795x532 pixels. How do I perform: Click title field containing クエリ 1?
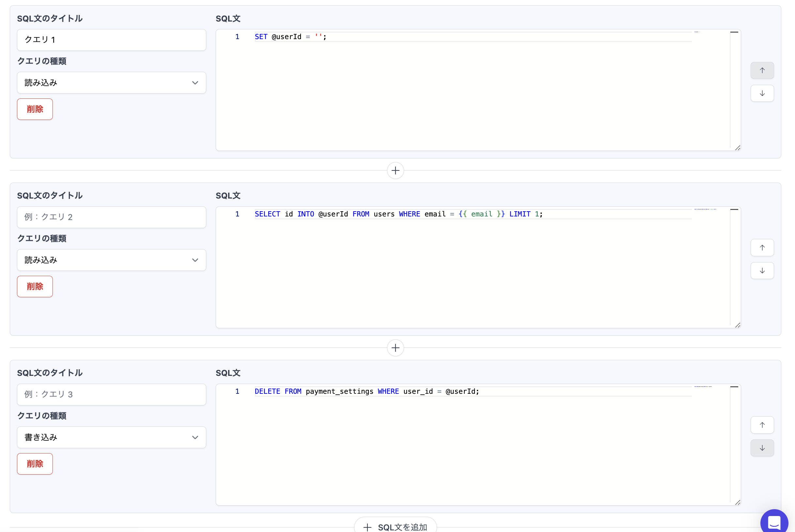(x=111, y=40)
